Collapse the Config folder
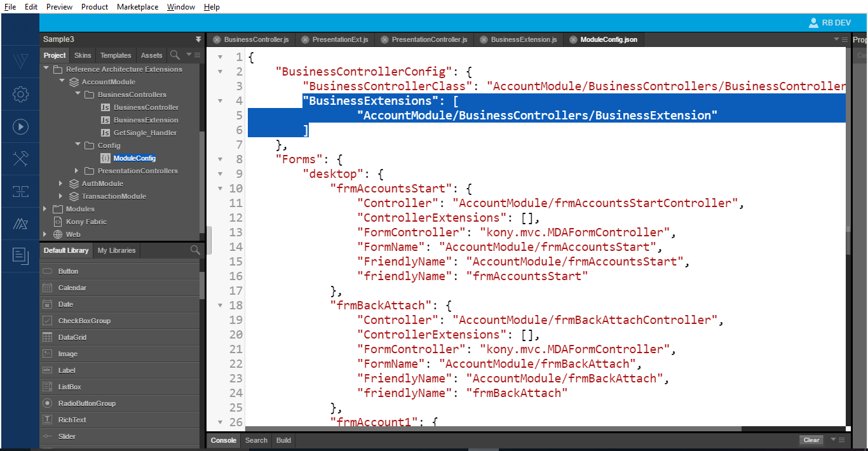868x451 pixels. pos(78,145)
